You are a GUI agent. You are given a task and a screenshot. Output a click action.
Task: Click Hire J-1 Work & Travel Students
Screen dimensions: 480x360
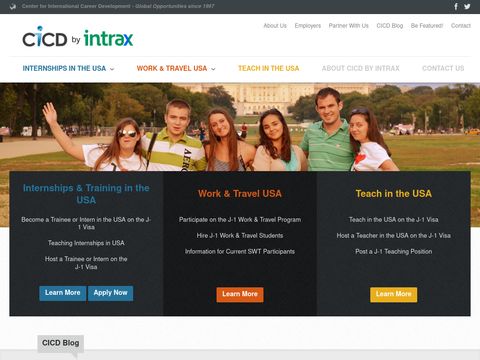(x=240, y=236)
